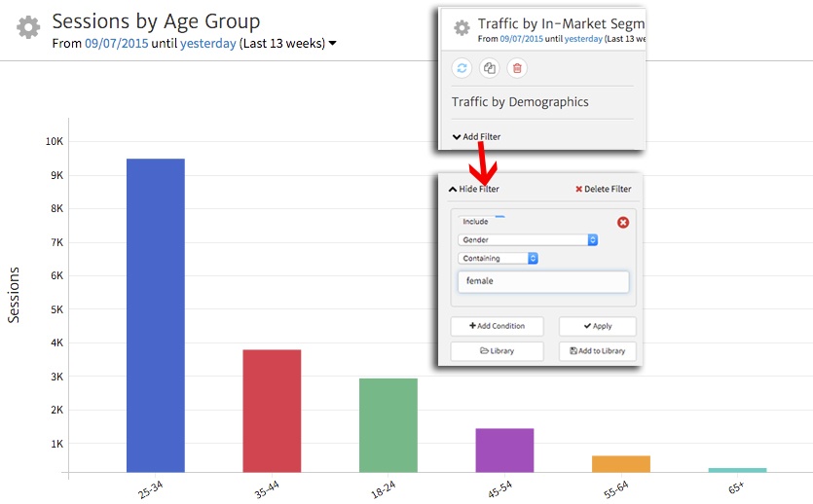This screenshot has height=504, width=813.
Task: Click the blue 25-34 bar
Action: coord(155,315)
